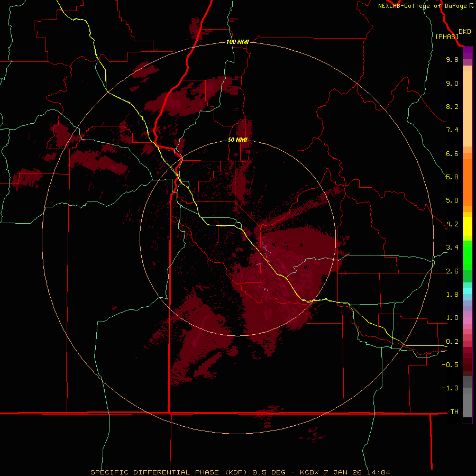Click the [PHAS] units label
The image size is (476, 476).
point(447,37)
